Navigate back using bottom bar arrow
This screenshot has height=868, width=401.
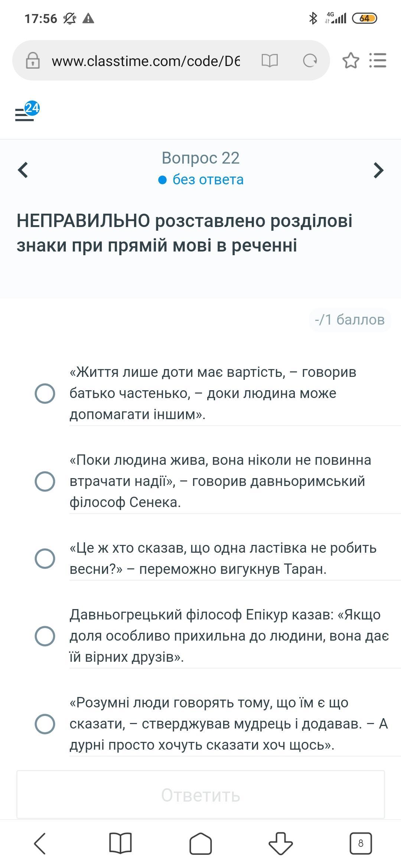[40, 843]
